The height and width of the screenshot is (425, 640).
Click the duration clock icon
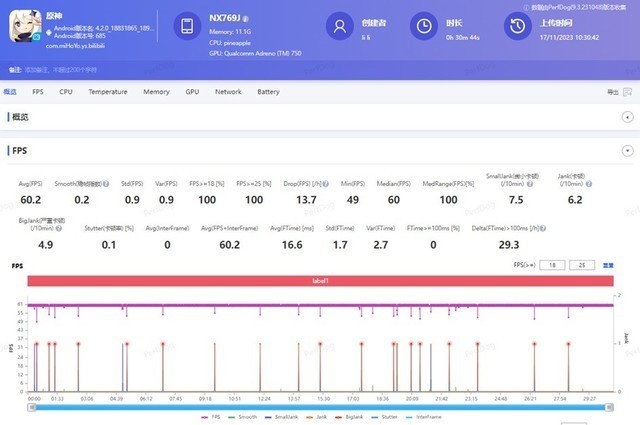(x=424, y=27)
